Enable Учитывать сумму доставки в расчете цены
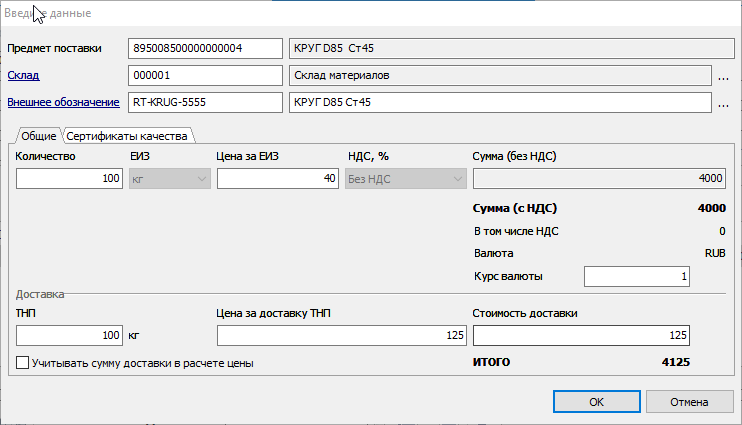Image resolution: width=742 pixels, height=425 pixels. [23, 364]
